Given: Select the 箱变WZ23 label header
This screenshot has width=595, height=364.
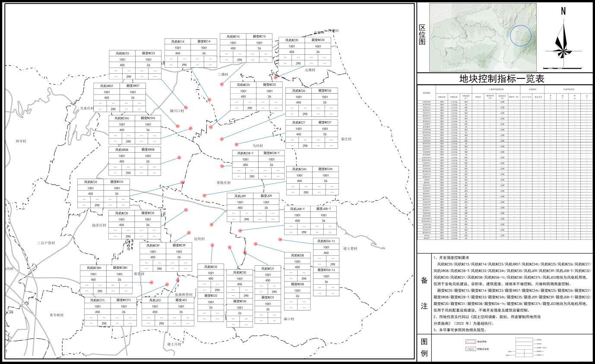Looking at the screenshot, I should 148,53.
